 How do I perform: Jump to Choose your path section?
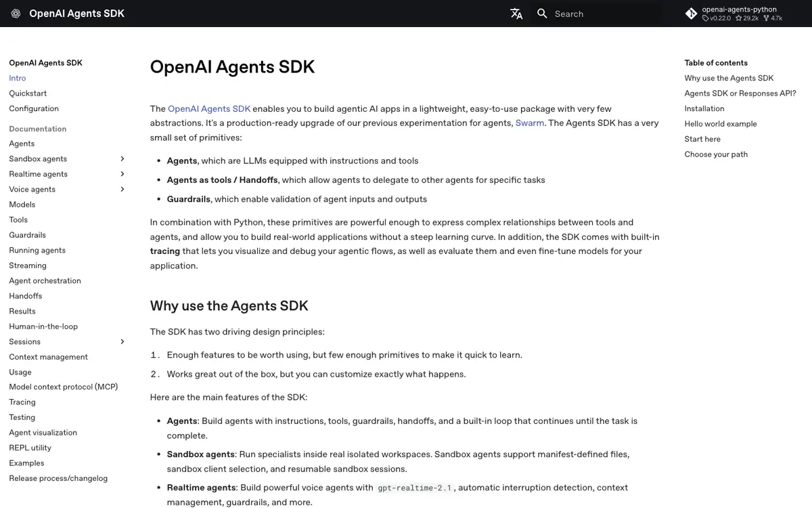point(716,154)
